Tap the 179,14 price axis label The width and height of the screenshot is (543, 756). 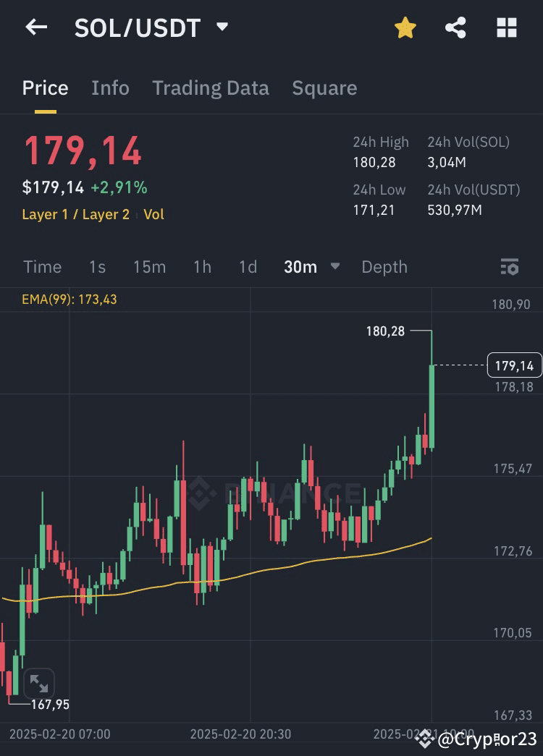pyautogui.click(x=514, y=365)
